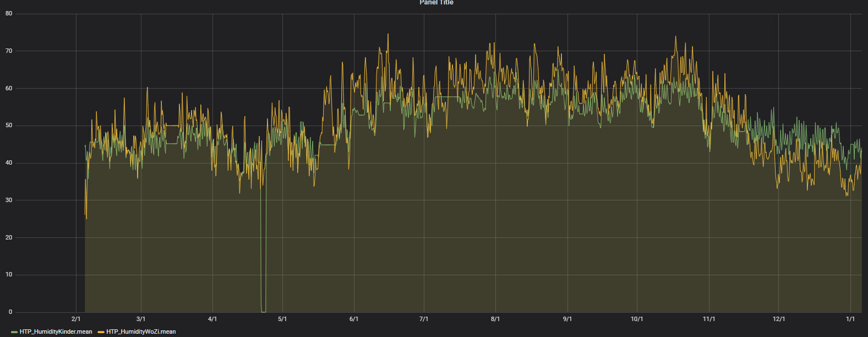Click the 4/1 x-axis date label
This screenshot has height=337, width=868.
click(x=212, y=319)
